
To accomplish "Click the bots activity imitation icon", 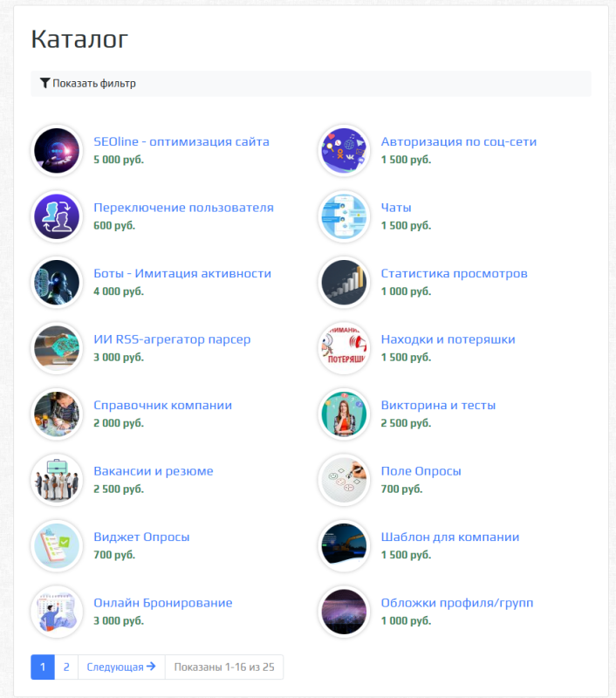I will point(57,282).
